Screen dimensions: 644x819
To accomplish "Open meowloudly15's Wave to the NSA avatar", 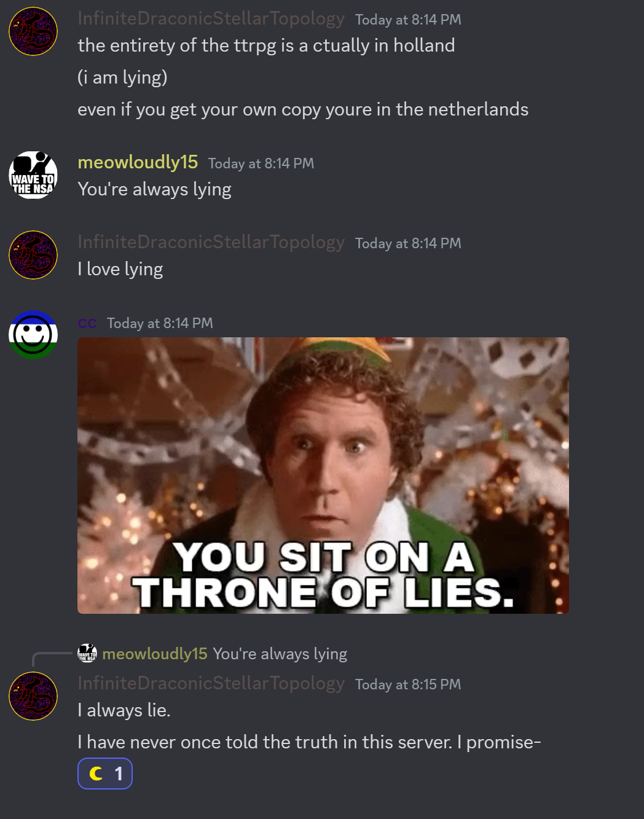I will click(x=33, y=175).
